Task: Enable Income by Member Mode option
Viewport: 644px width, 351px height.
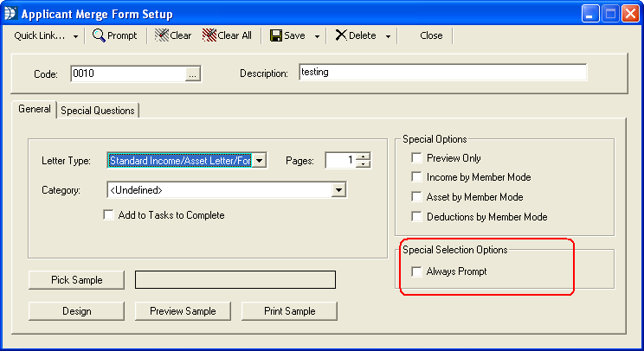Action: pyautogui.click(x=417, y=177)
